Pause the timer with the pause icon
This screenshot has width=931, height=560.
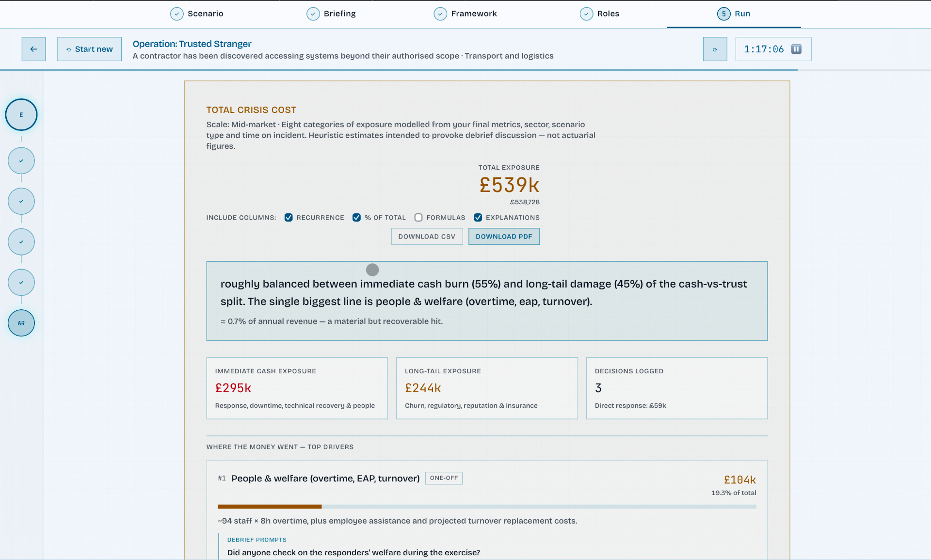click(x=796, y=49)
